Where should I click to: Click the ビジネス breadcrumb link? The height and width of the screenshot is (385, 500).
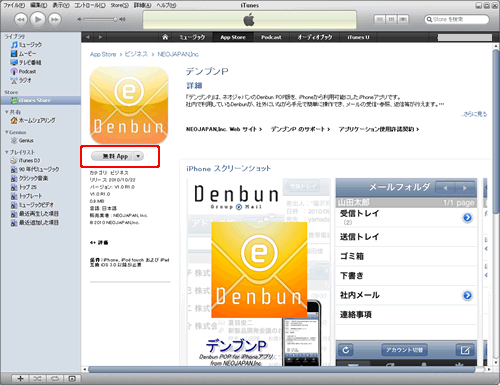(x=136, y=54)
